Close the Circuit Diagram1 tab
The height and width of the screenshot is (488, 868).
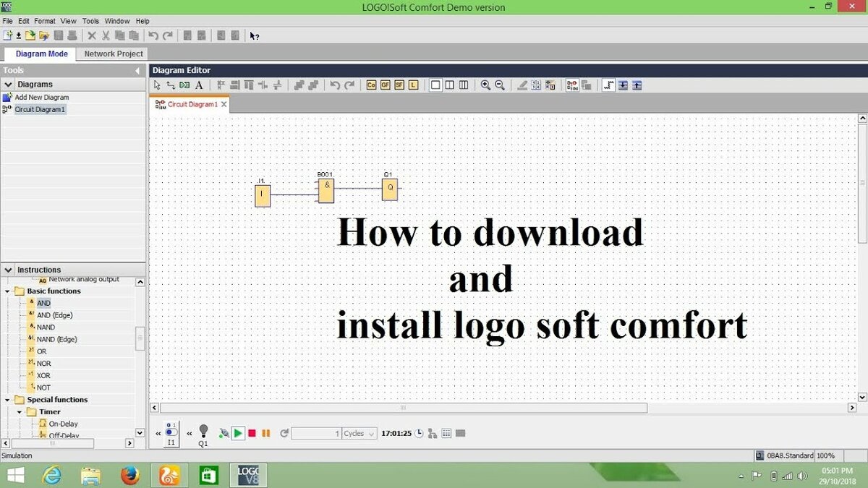224,104
